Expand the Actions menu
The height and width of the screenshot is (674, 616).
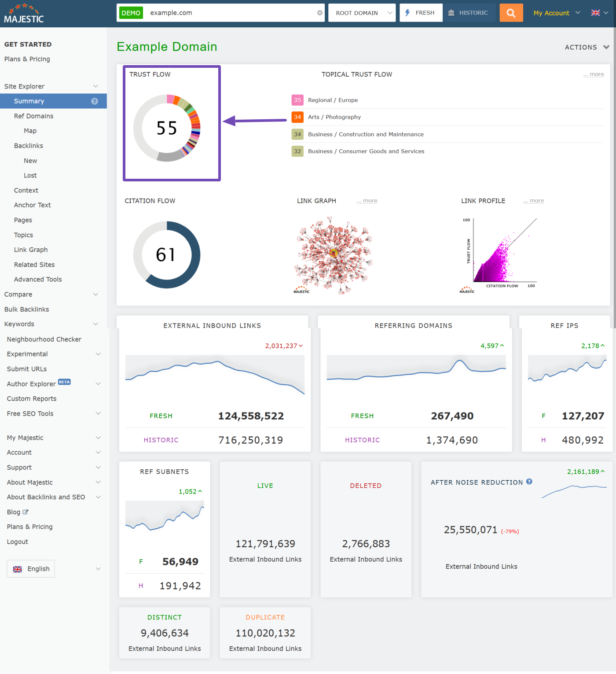[587, 47]
